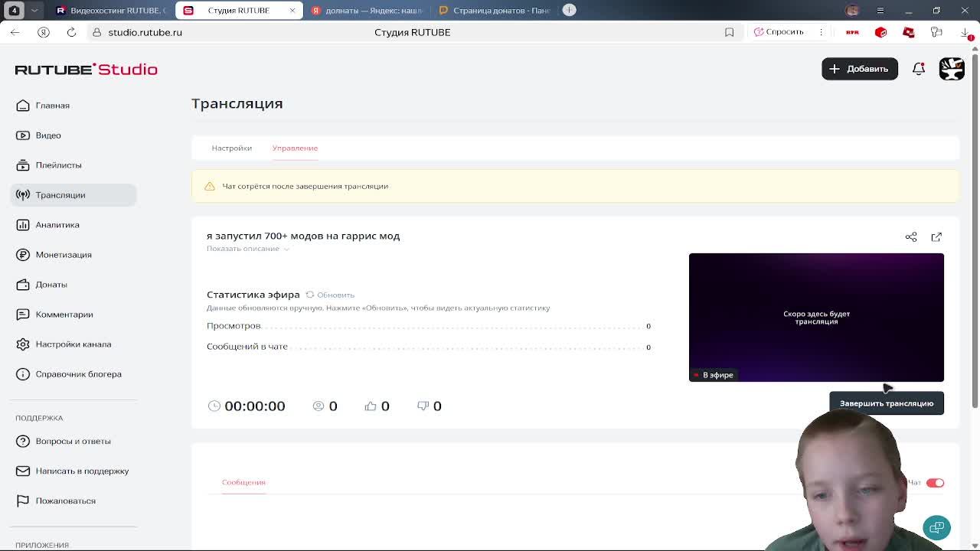Click the Просмотров statistic row
Screen dimensions: 980x551
(429, 326)
